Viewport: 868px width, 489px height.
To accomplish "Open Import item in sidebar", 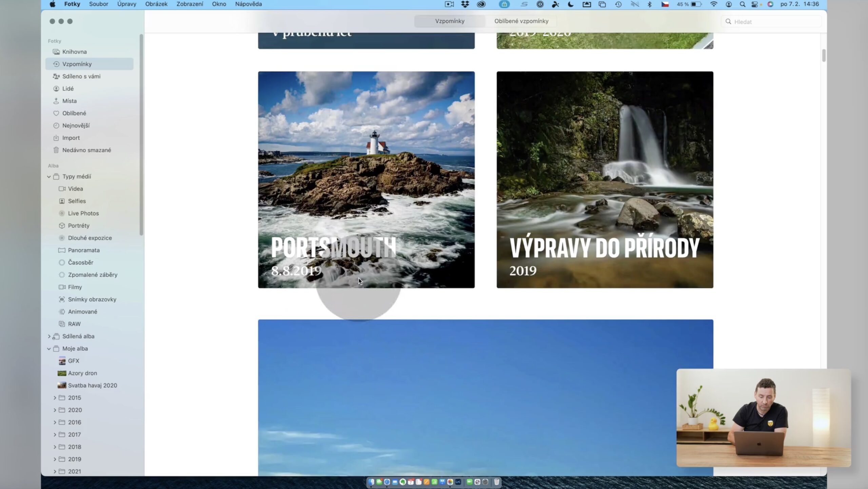I will pyautogui.click(x=71, y=138).
